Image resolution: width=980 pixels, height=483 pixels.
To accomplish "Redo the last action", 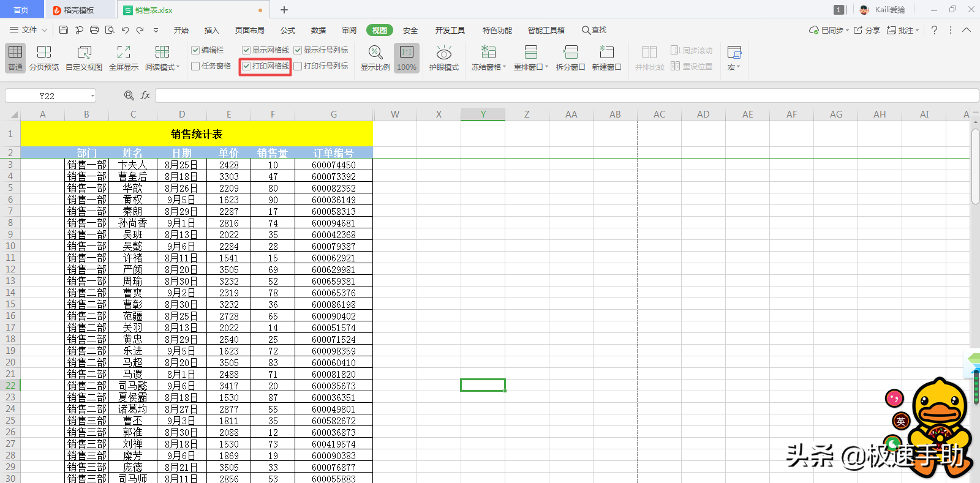I will [x=140, y=30].
